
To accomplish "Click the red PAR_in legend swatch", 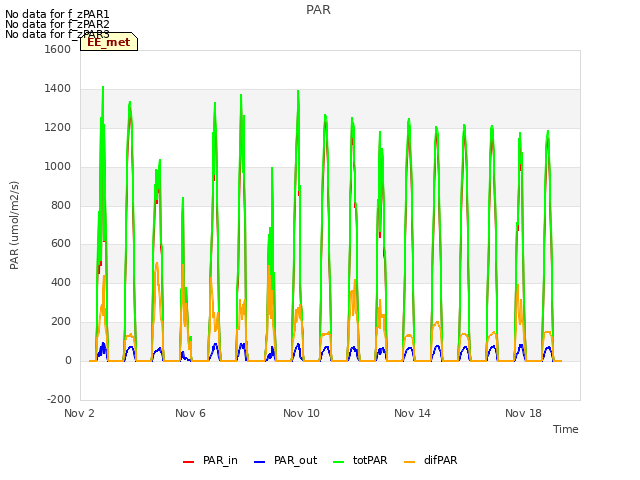I will coord(189,462).
